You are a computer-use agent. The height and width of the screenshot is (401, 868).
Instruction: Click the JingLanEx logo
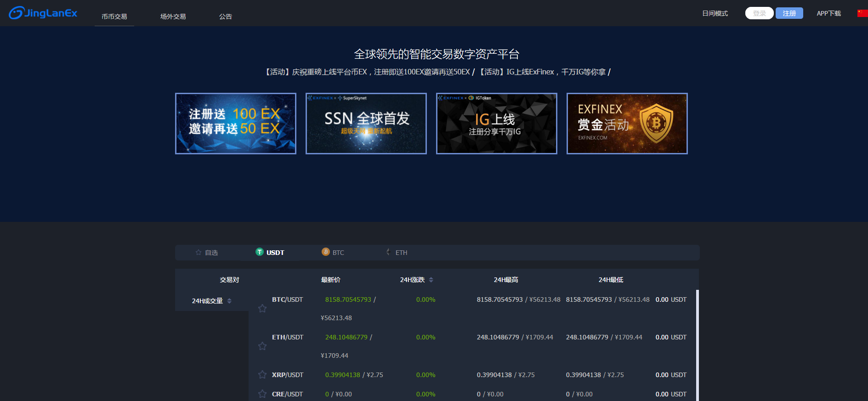click(x=43, y=13)
